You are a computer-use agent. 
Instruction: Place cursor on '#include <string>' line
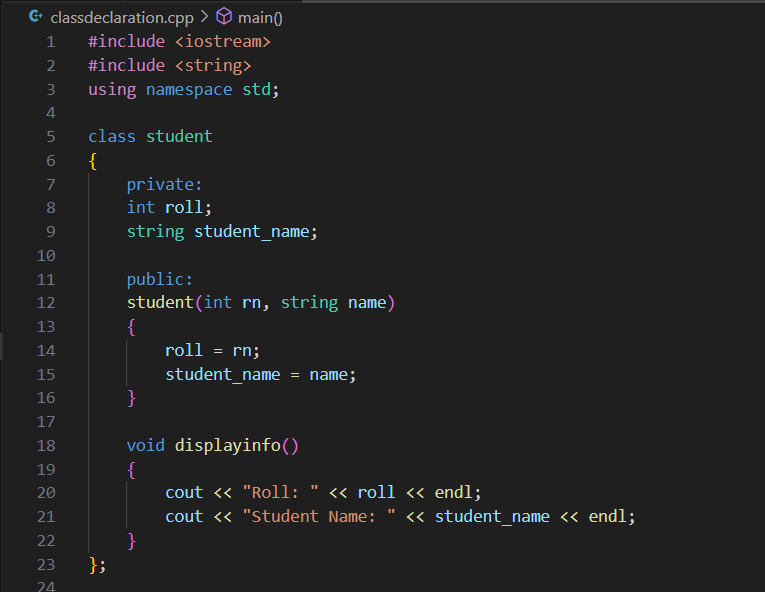click(x=169, y=65)
